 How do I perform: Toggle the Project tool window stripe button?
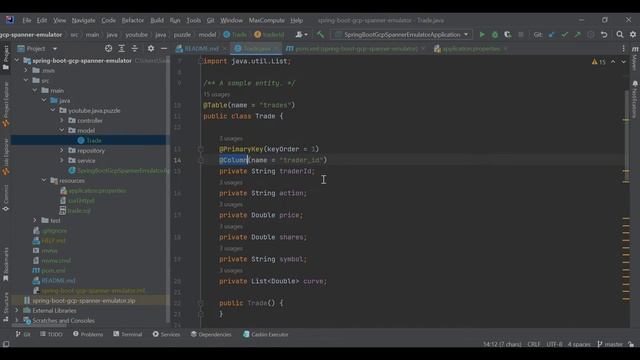[6, 57]
